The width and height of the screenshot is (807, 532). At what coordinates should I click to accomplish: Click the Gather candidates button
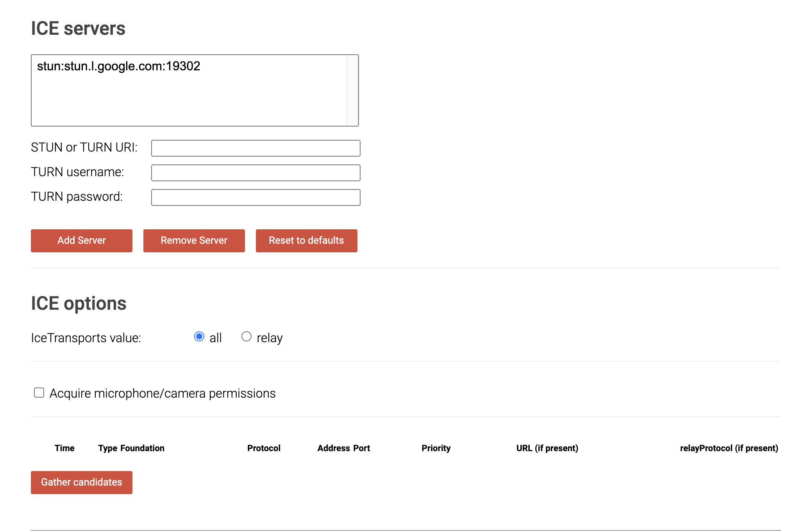click(x=81, y=482)
